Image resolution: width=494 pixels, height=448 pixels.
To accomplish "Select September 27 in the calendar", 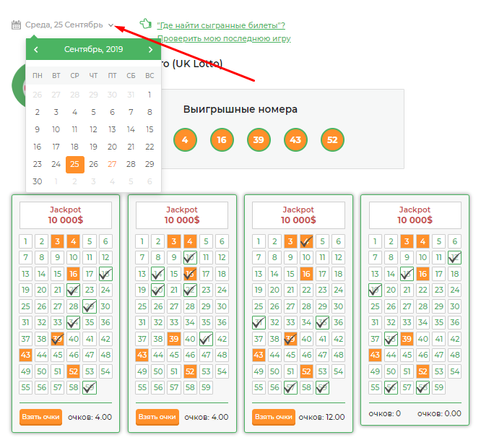I will point(112,164).
